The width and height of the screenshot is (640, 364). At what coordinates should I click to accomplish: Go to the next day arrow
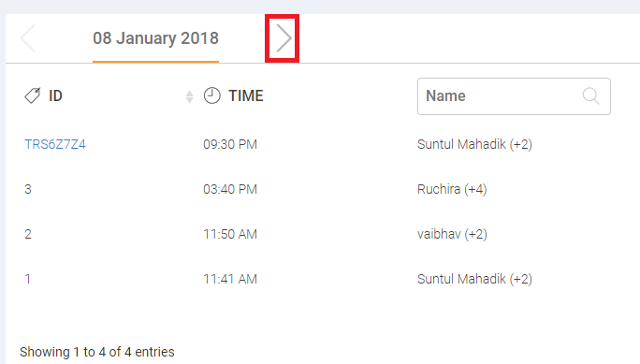284,38
